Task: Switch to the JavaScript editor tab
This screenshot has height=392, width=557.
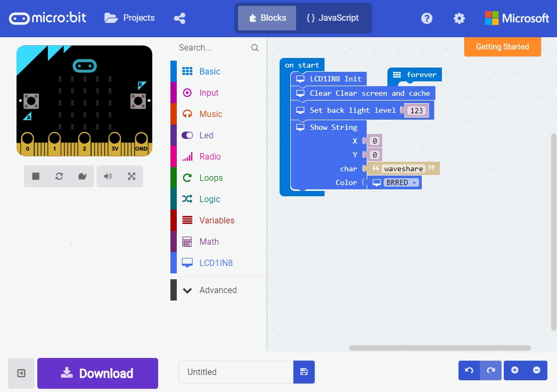Action: (332, 18)
